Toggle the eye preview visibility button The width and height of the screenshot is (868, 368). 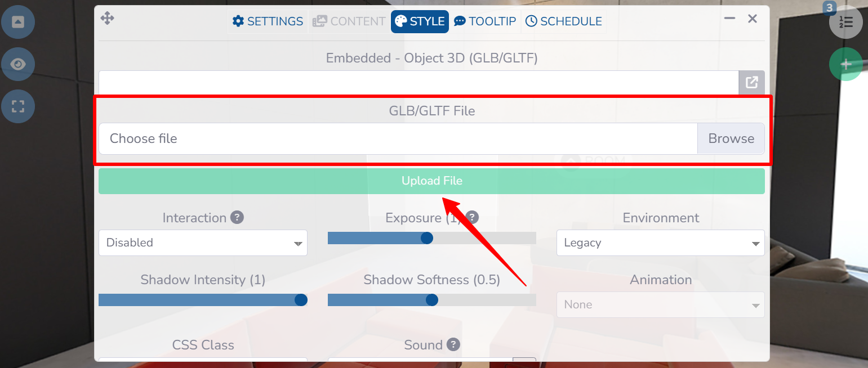tap(18, 64)
